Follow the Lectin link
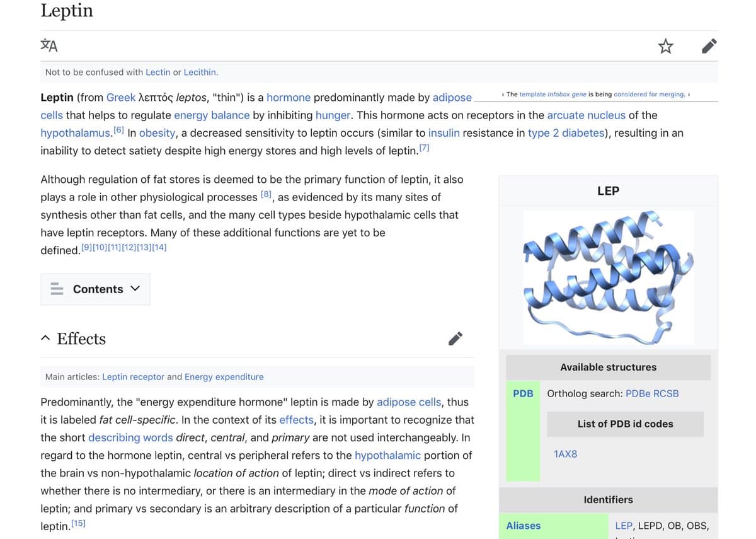Viewport: 756px width, 539px height. coord(157,72)
